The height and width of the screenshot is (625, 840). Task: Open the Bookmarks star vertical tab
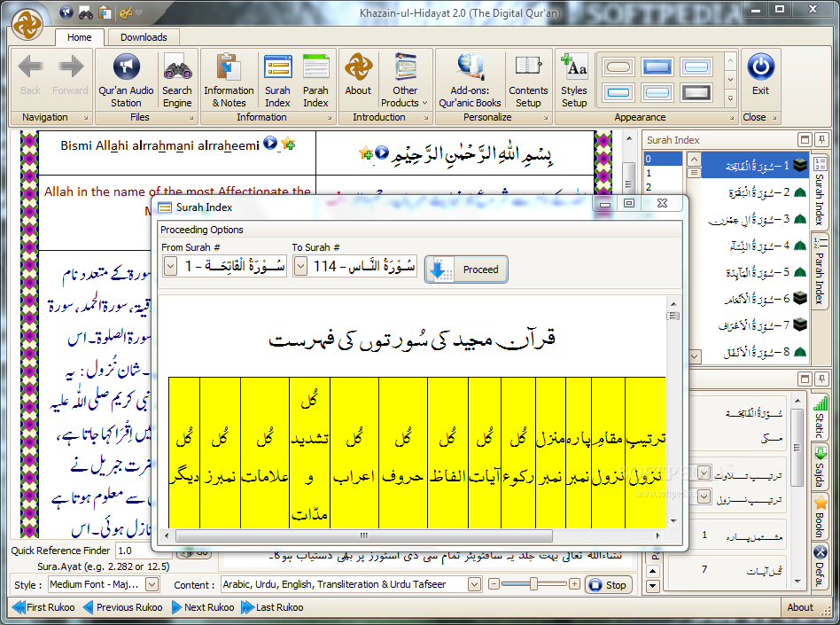pyautogui.click(x=820, y=517)
